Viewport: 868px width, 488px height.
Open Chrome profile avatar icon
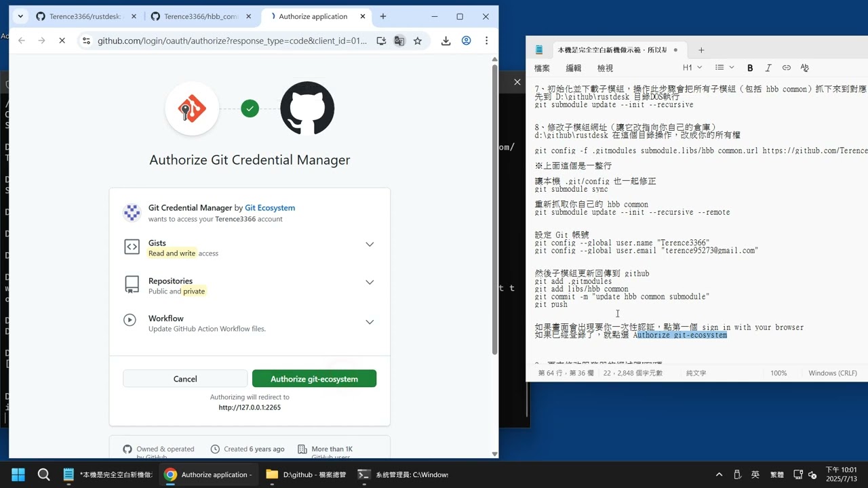click(x=466, y=41)
